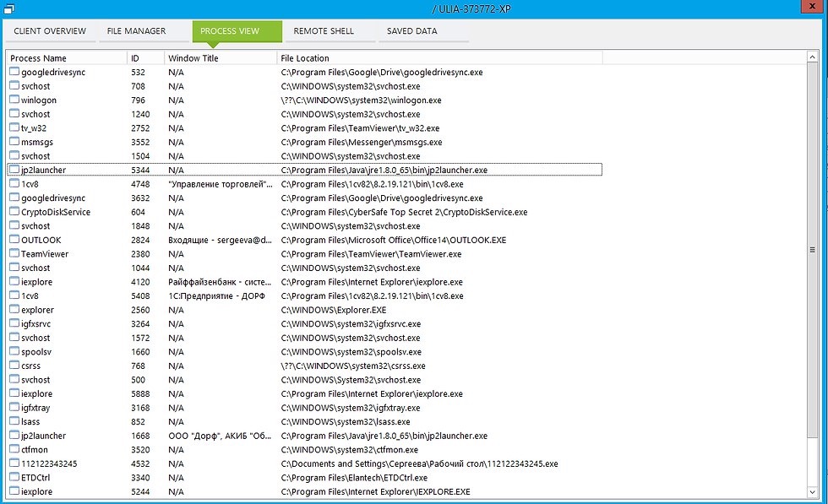Select the svchost row with ID 500

click(x=304, y=380)
